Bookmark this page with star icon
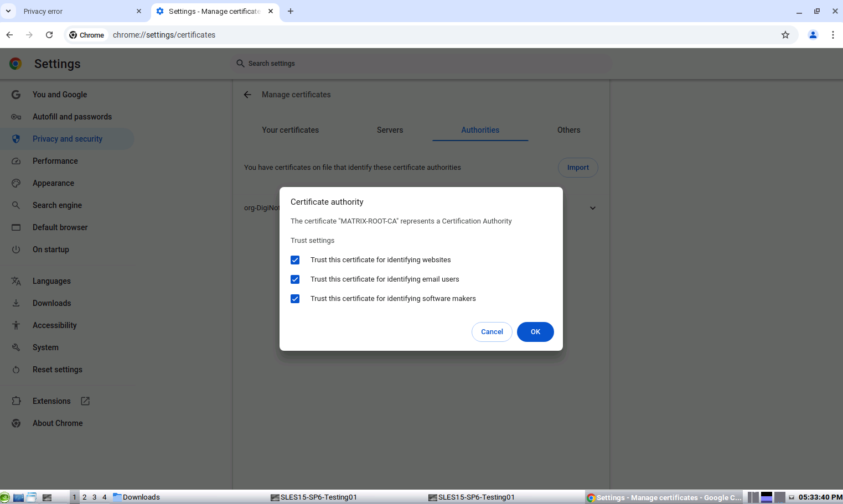843x504 pixels. tap(785, 35)
